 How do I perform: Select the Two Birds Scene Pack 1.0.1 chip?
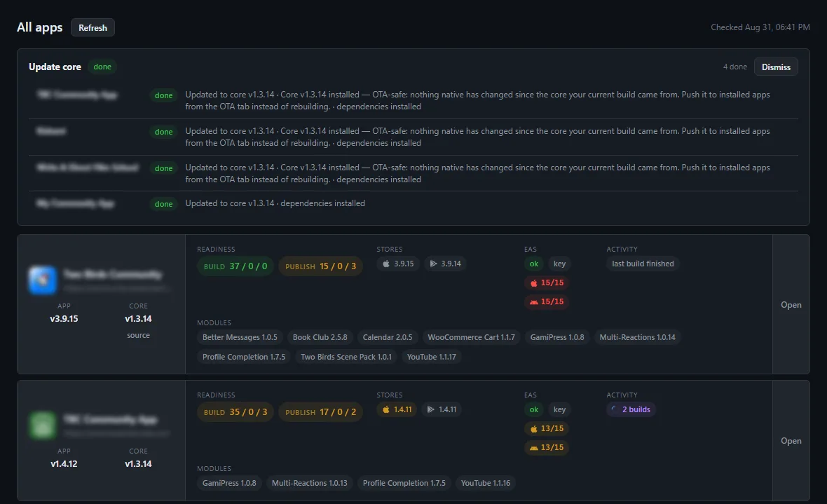(346, 357)
